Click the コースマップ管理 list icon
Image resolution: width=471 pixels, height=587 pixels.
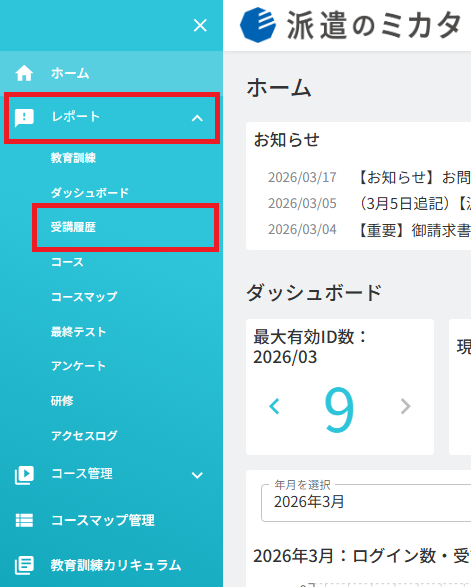pos(24,520)
